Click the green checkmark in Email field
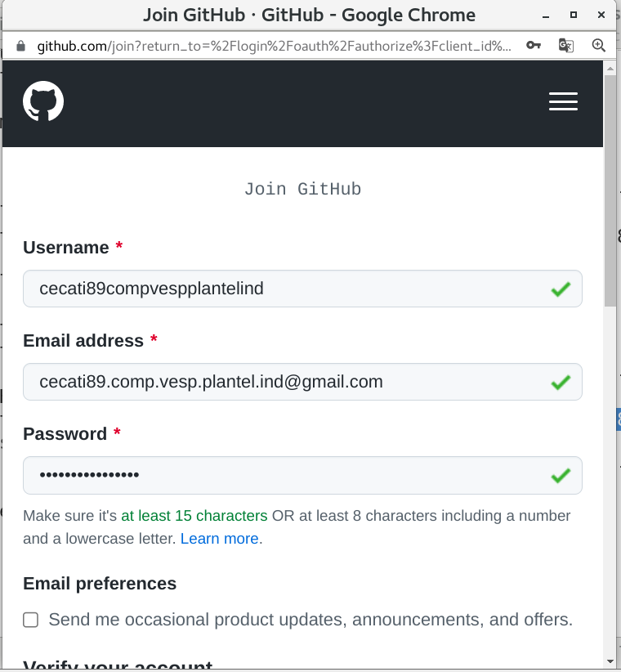Screen dimensions: 621x672 tap(561, 382)
